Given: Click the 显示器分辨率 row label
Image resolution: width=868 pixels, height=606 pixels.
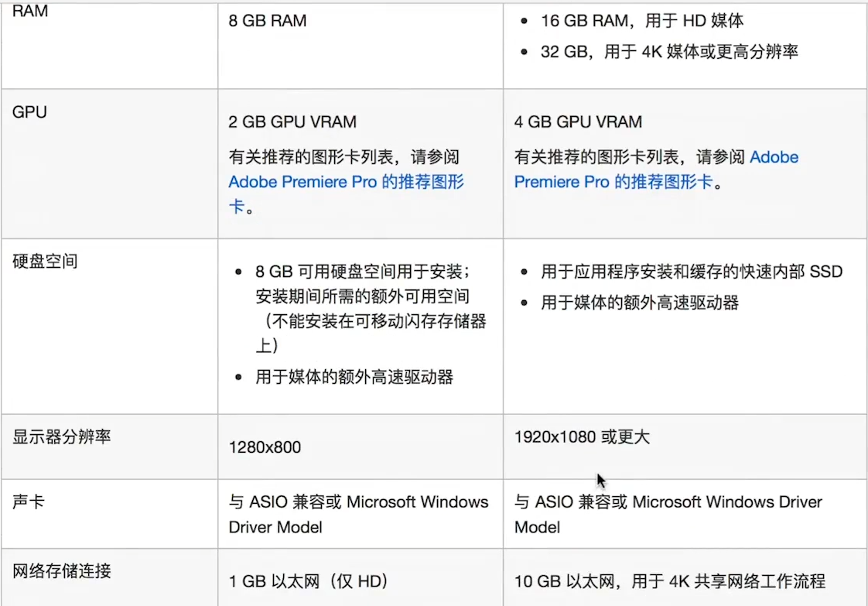Looking at the screenshot, I should 62,437.
